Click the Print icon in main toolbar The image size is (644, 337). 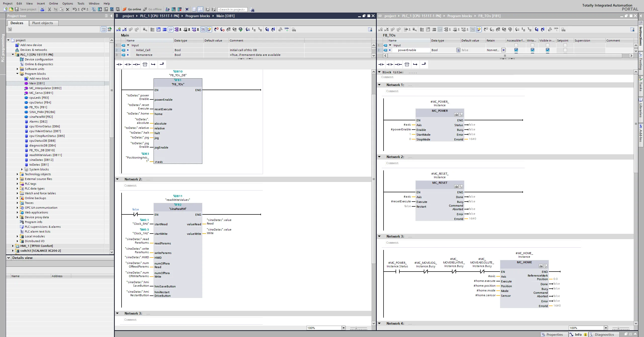click(x=42, y=9)
